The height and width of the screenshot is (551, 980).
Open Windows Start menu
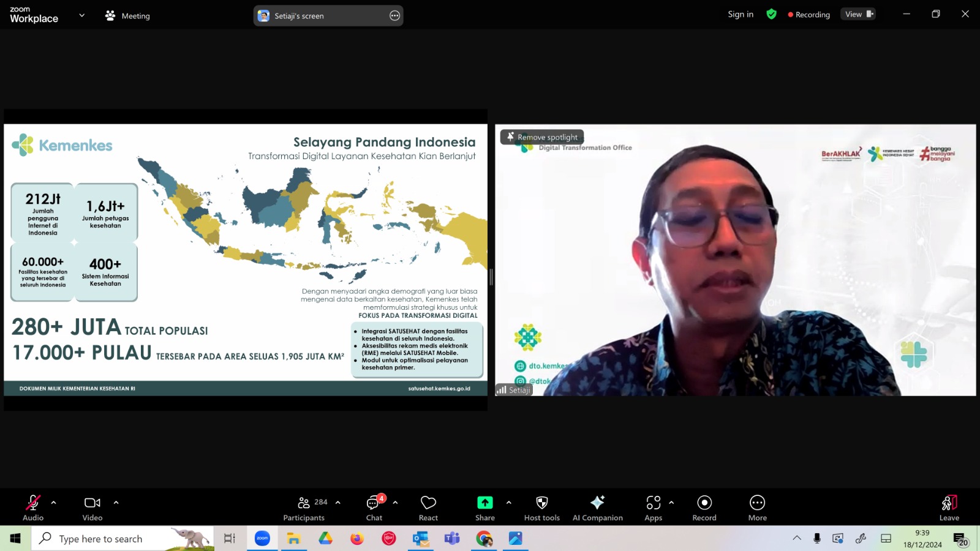click(15, 539)
